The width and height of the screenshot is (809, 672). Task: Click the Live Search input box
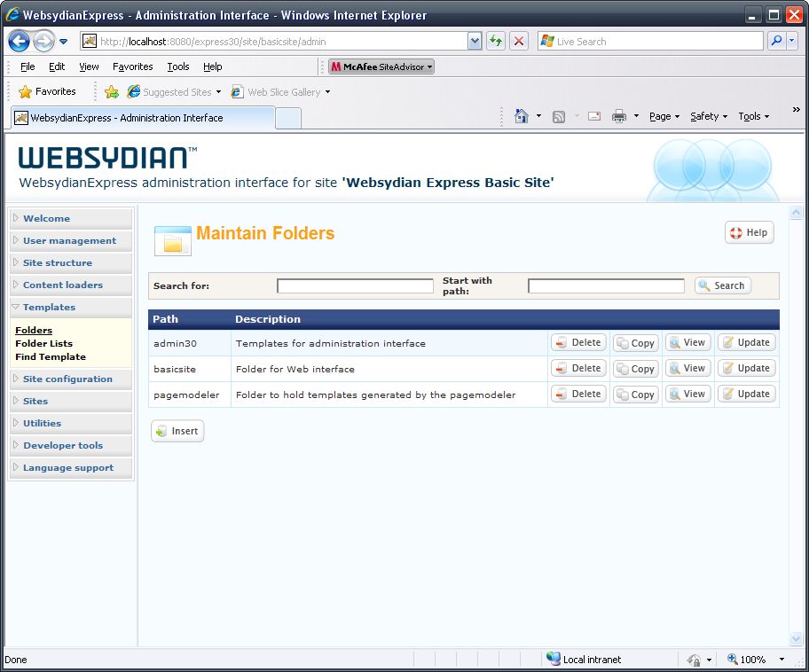point(650,42)
